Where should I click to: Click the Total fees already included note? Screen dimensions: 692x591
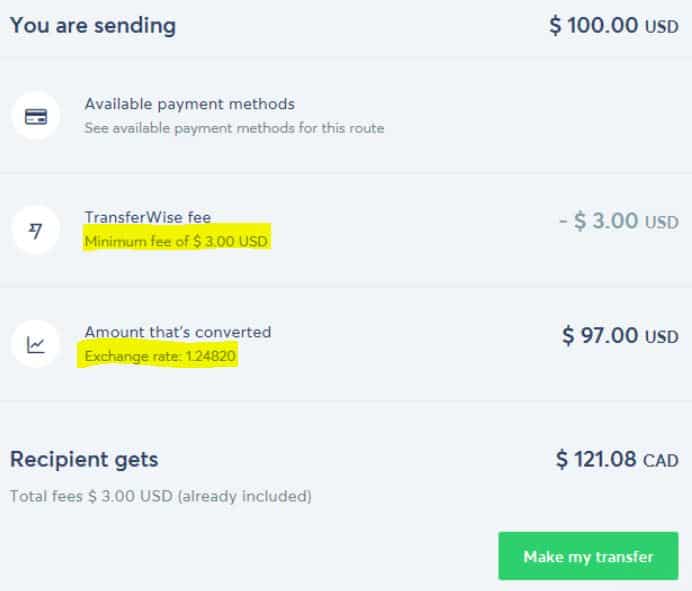coord(160,495)
